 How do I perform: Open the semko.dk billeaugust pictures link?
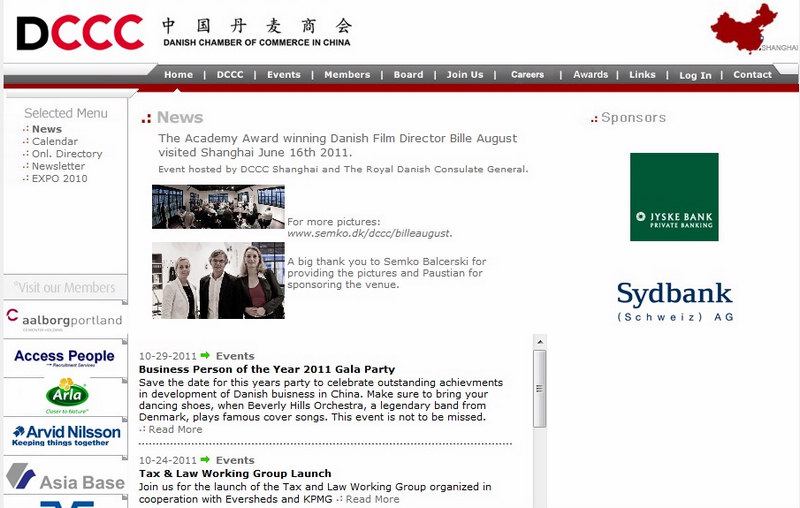[x=369, y=233]
